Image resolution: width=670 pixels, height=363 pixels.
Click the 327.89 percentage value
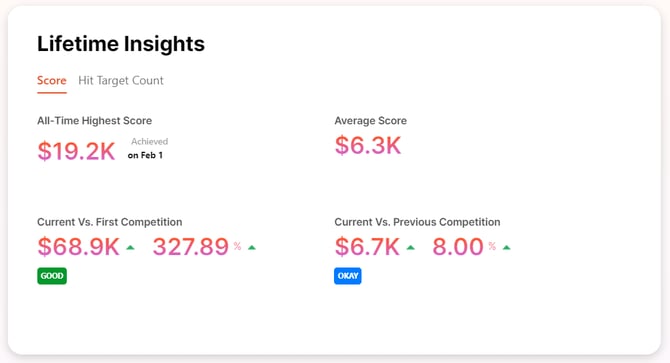point(191,246)
